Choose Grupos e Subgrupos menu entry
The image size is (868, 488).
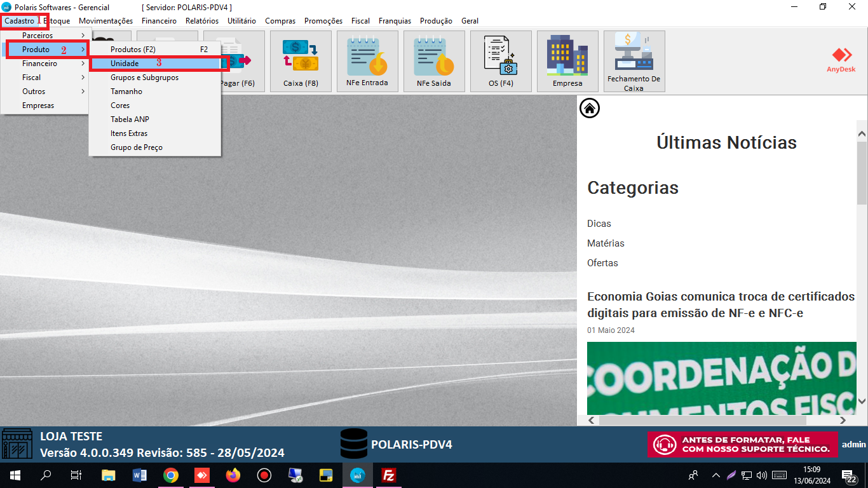tap(144, 78)
